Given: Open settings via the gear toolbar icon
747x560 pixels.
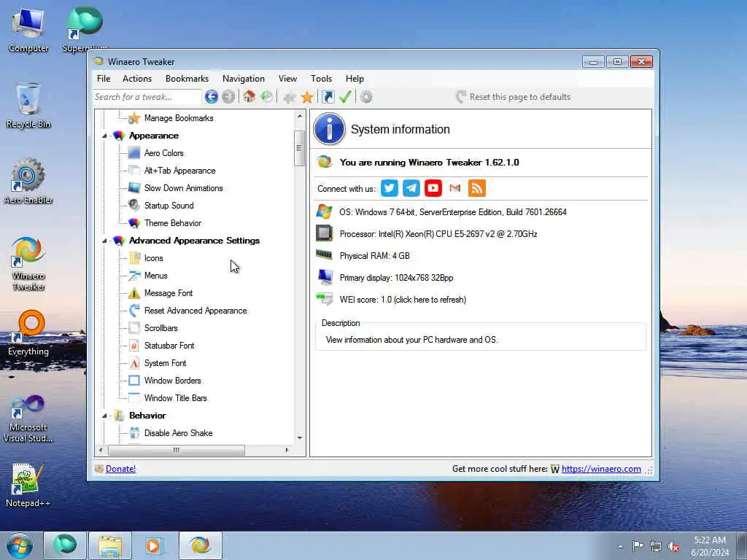Looking at the screenshot, I should point(366,97).
